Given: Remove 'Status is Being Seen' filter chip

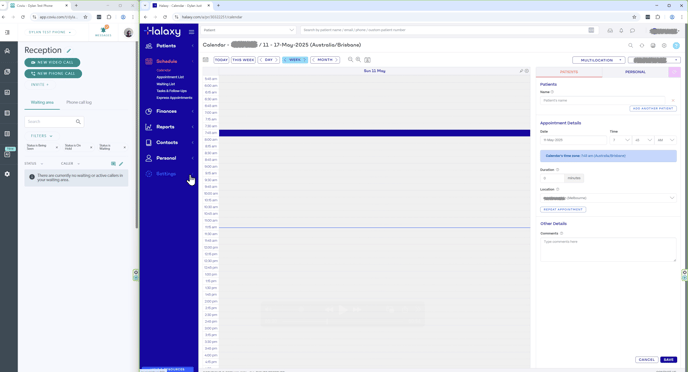Looking at the screenshot, I should tap(57, 147).
